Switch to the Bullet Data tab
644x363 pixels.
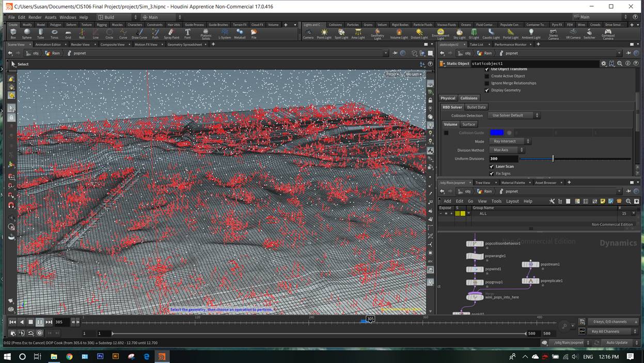[476, 107]
